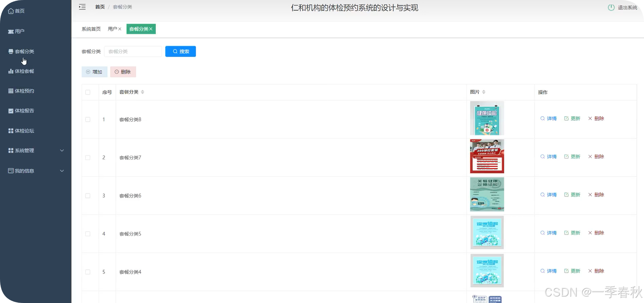The width and height of the screenshot is (644, 303).
Task: Sort by the 图片 column arrows
Action: [484, 92]
